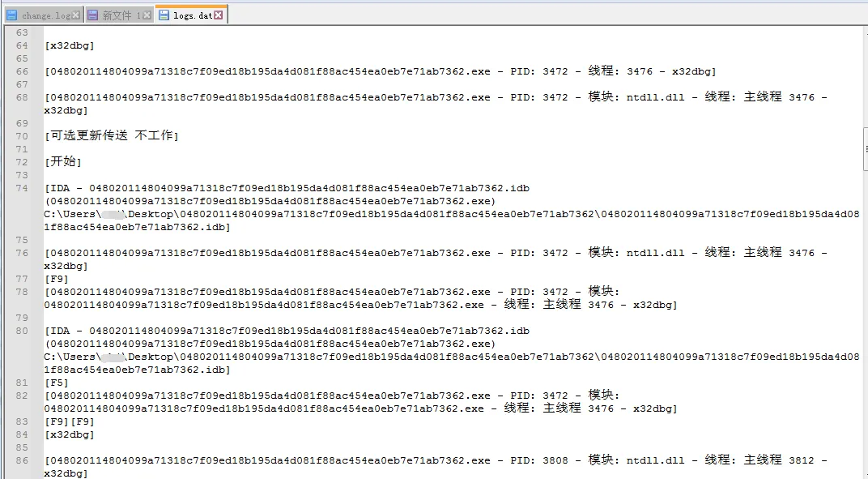
Task: Click line number 86 in the margin
Action: [x=22, y=460]
